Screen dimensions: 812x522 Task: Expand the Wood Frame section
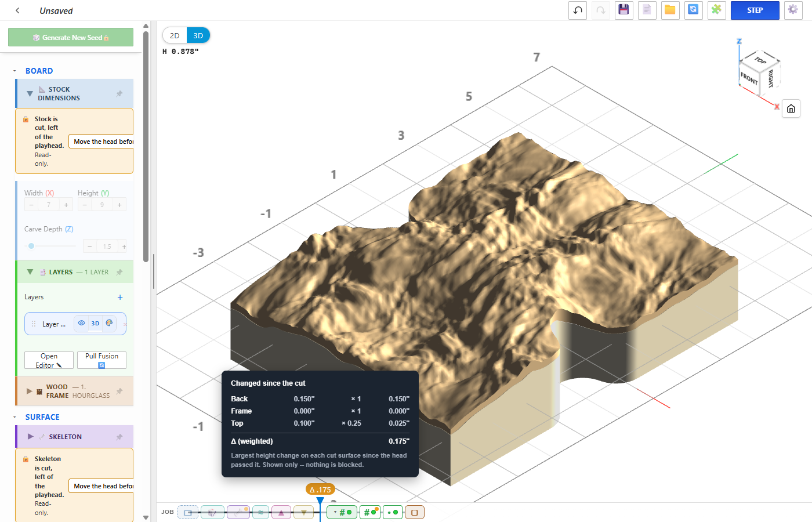tap(30, 391)
